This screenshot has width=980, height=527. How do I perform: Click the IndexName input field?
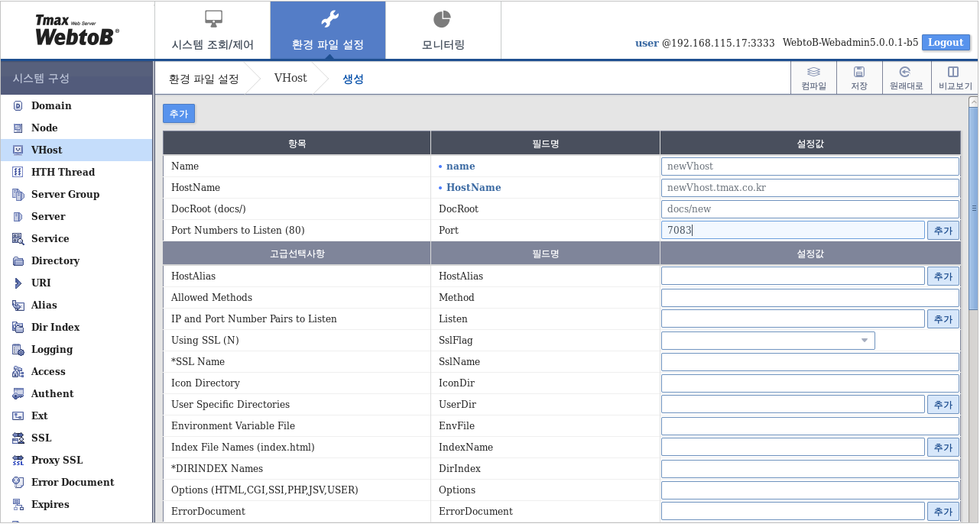(793, 447)
